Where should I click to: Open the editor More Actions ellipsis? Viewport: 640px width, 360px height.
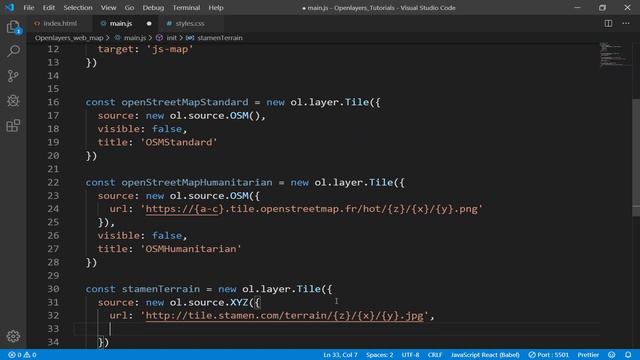pyautogui.click(x=626, y=23)
